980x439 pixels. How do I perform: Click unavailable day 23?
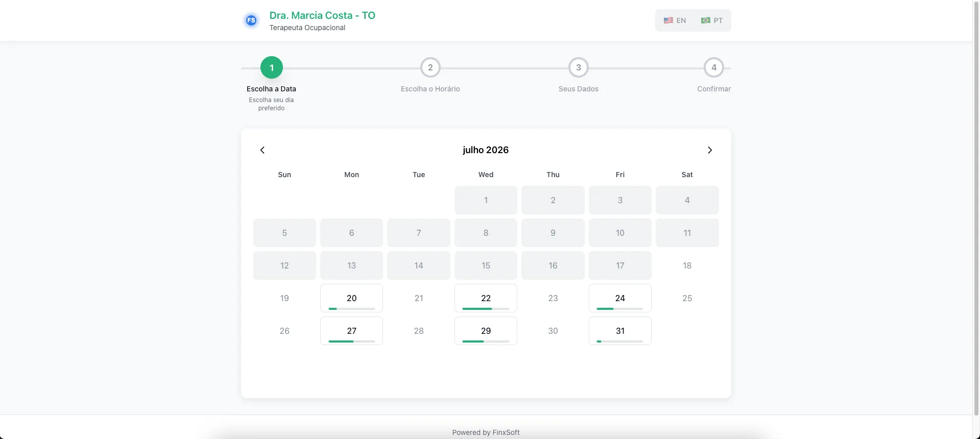pos(553,298)
